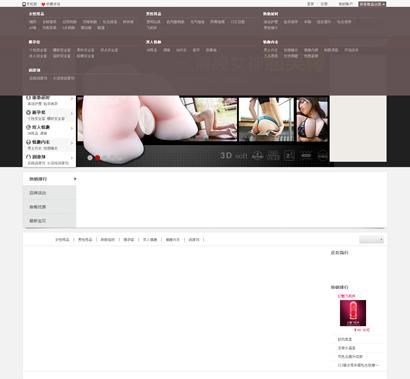Image resolution: width=410 pixels, height=379 pixels.
Task: Open the gray dropdown beside category bar
Action: [x=371, y=239]
